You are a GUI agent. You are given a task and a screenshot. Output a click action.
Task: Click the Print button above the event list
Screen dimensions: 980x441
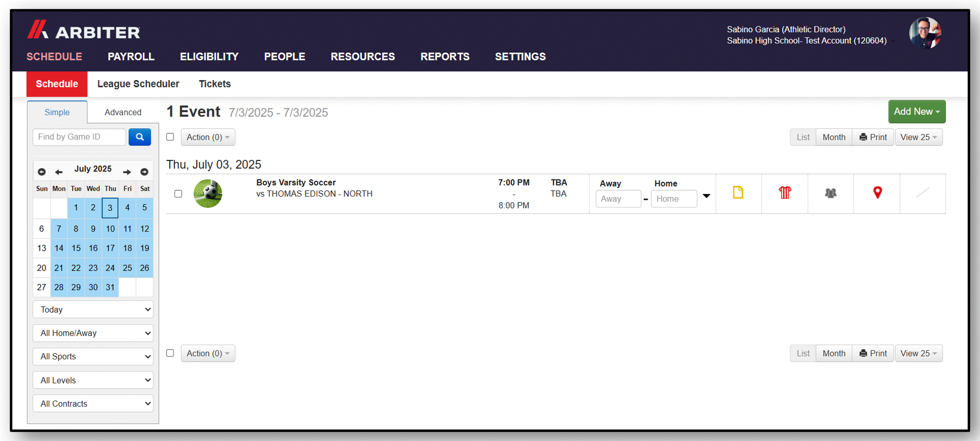point(873,137)
